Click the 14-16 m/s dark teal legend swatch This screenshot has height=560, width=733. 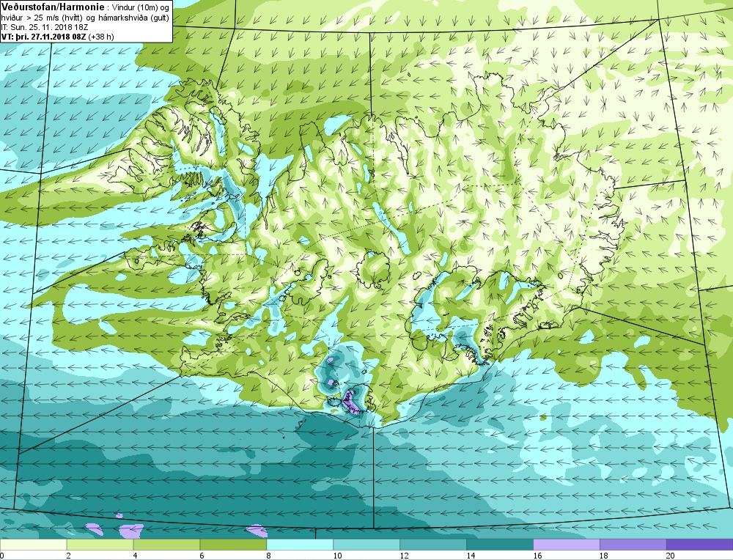tap(500, 545)
